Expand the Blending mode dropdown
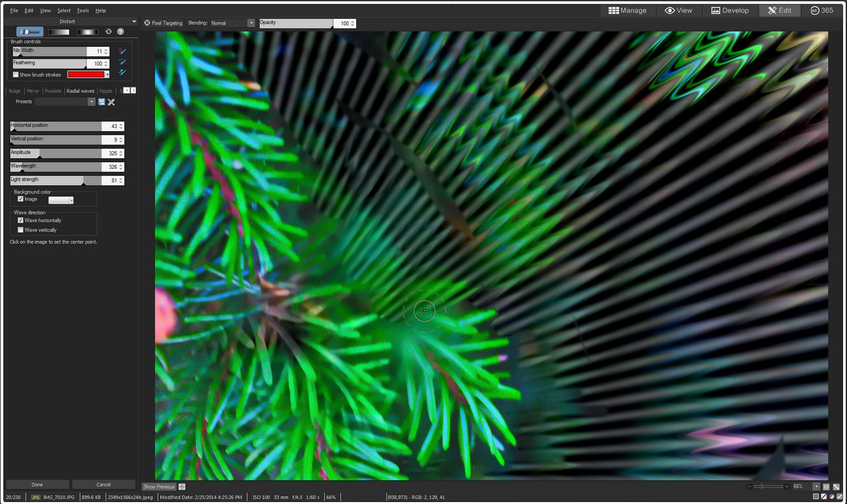The width and height of the screenshot is (847, 504). click(251, 23)
